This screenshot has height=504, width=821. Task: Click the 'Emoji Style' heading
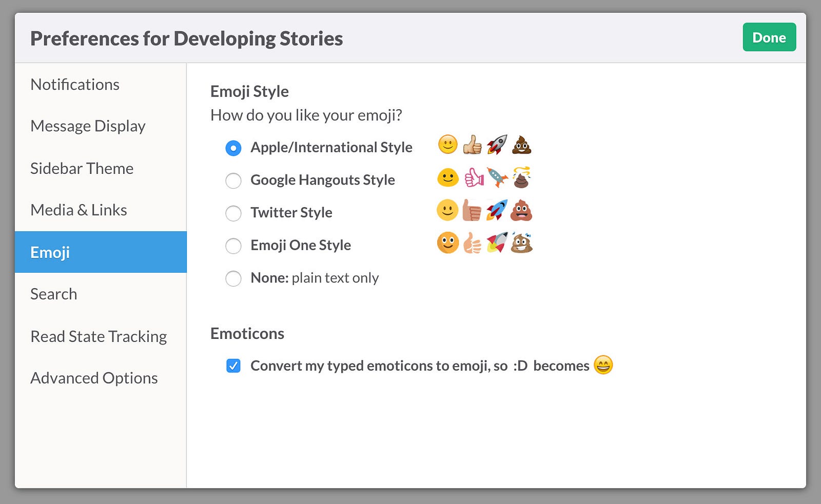click(x=249, y=91)
